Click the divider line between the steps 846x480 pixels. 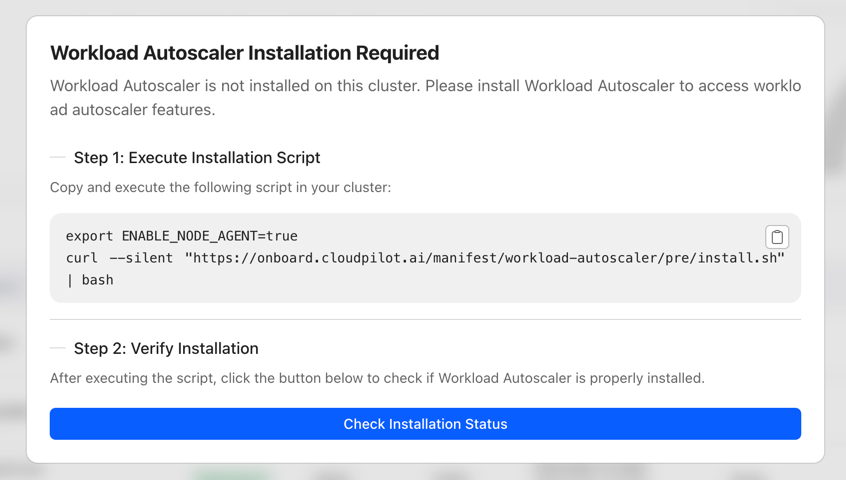coord(425,320)
